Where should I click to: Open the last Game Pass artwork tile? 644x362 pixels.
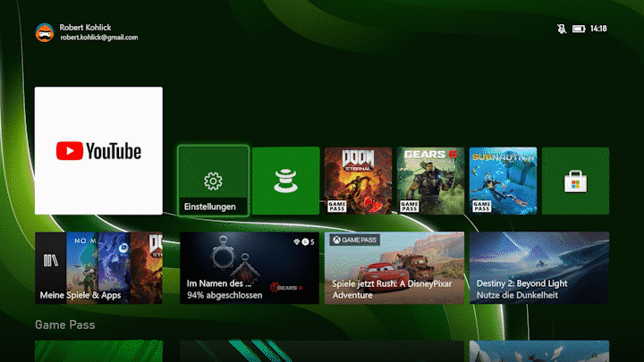tap(539, 351)
